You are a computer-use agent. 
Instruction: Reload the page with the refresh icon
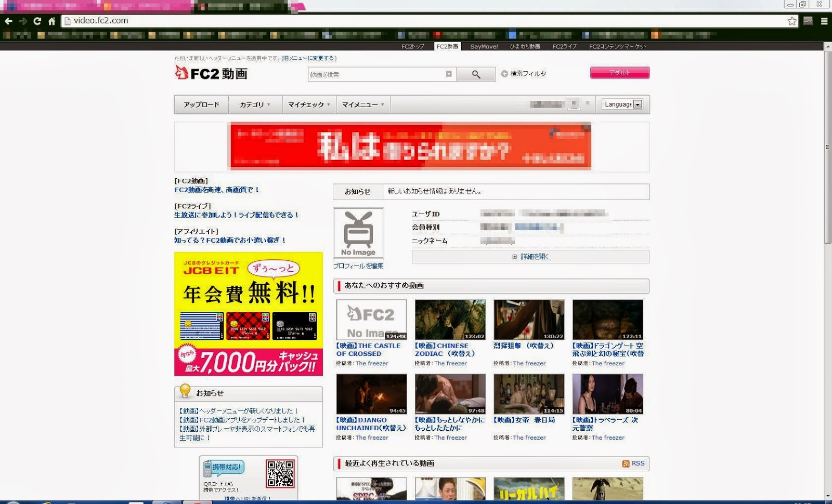37,21
